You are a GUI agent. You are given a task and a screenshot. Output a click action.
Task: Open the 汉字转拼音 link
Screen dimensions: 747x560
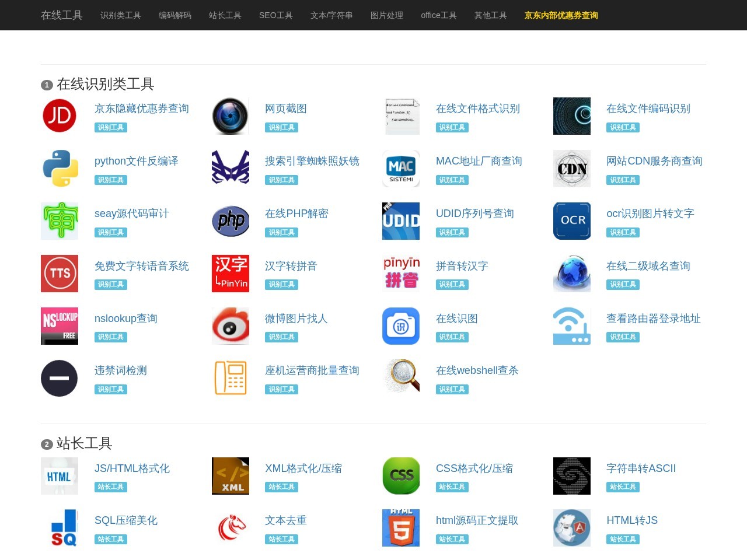290,266
